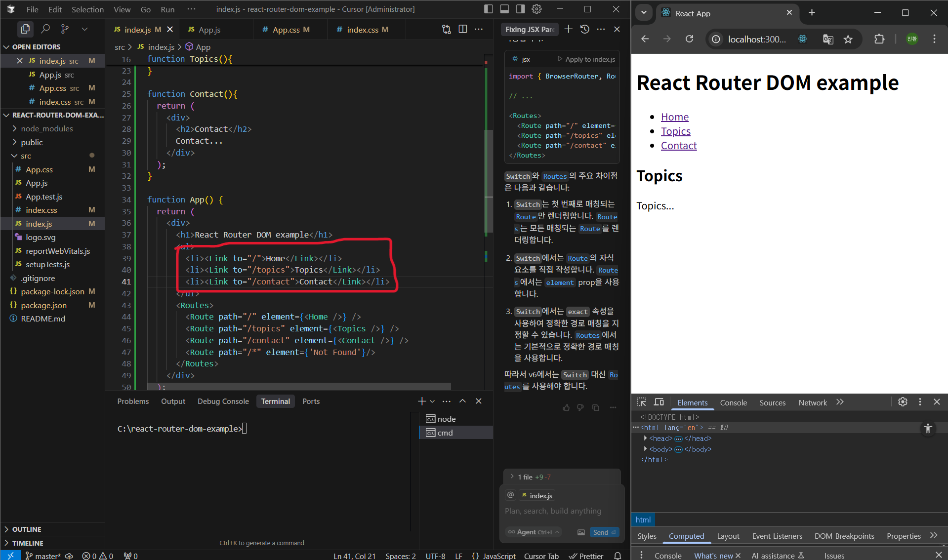The height and width of the screenshot is (560, 948).
Task: Toggle the primary sidebar layout button
Action: pos(488,9)
